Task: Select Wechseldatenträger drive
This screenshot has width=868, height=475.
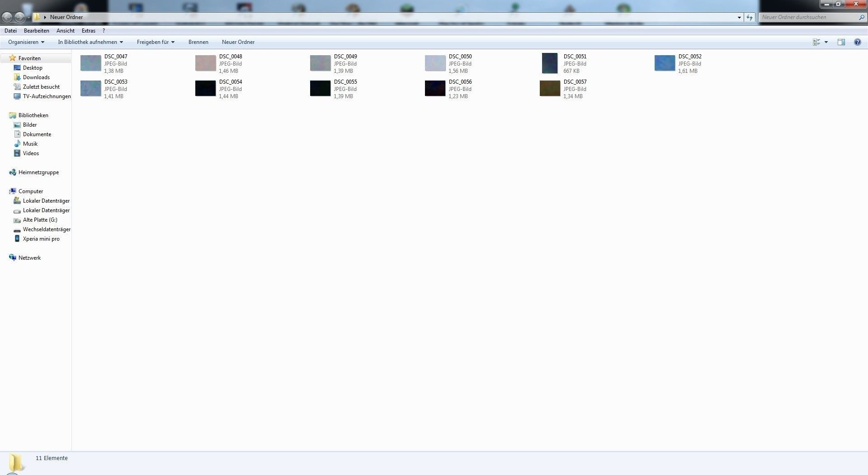Action: 47,229
